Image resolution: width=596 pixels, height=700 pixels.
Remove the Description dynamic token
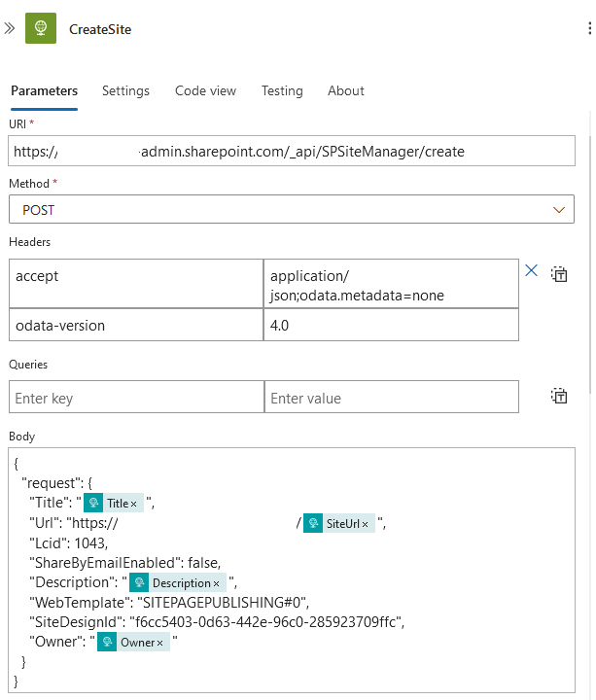216,583
